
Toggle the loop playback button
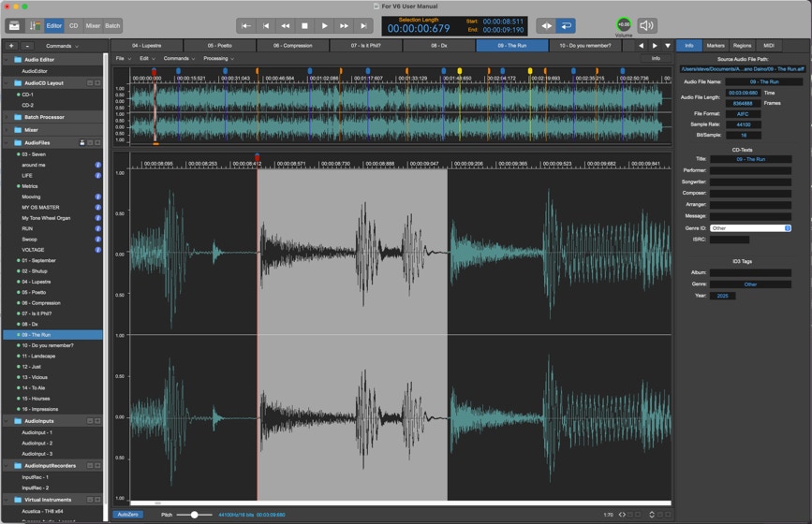pyautogui.click(x=566, y=26)
